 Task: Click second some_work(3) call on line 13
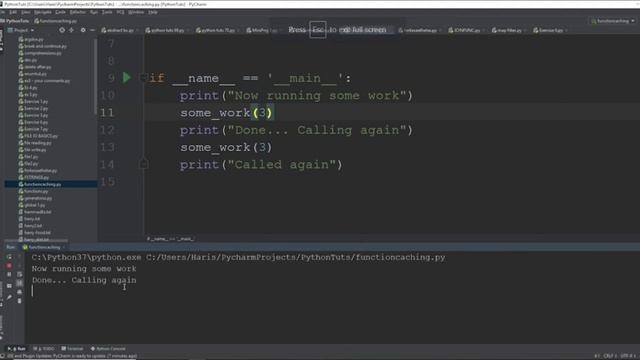226,147
